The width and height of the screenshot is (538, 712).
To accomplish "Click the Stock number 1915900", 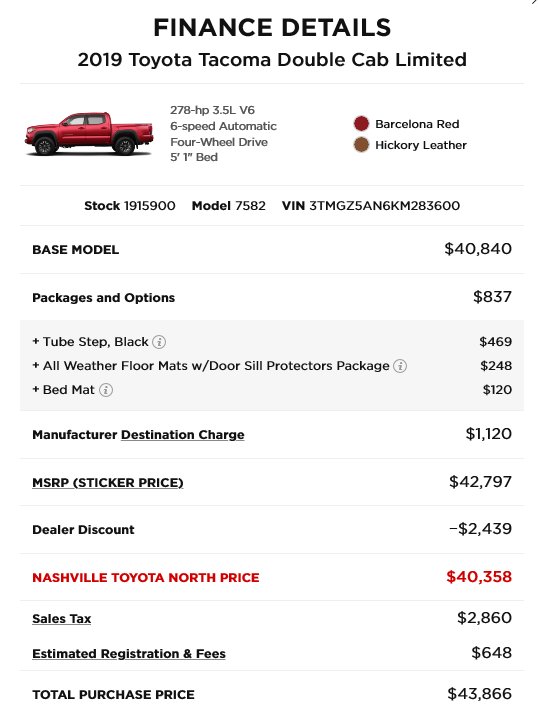I will pos(149,206).
